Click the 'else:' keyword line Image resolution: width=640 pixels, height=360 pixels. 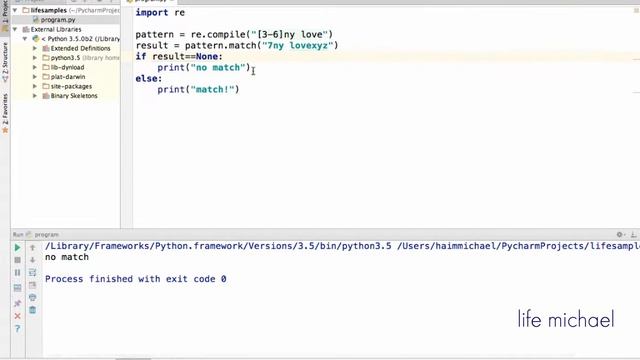point(149,78)
